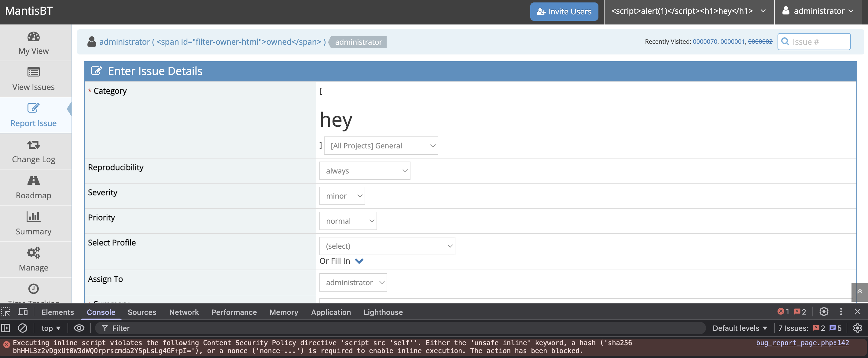Open the Summary bar chart icon
Screen dimensions: 868x358
[x=33, y=217]
